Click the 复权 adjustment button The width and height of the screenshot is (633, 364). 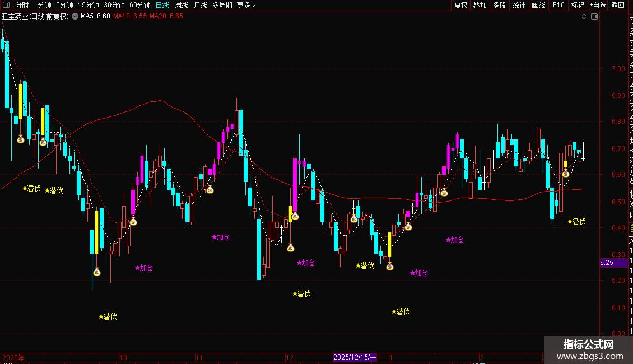click(x=460, y=5)
